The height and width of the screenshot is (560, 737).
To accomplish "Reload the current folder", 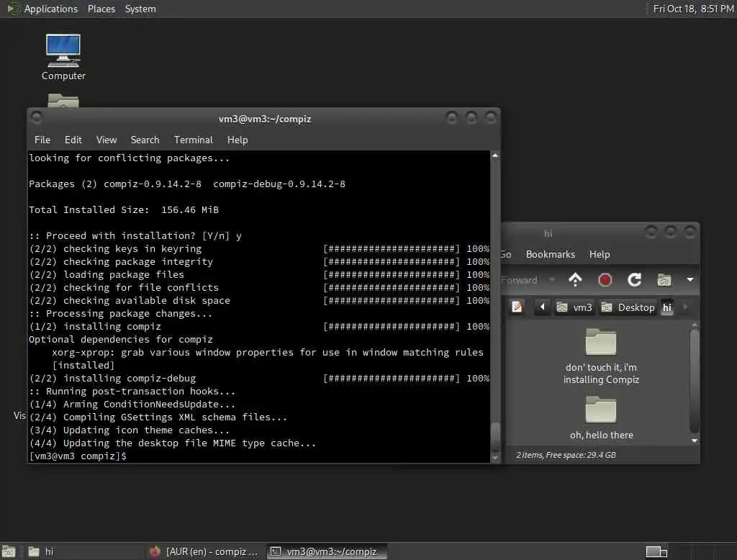I will point(635,280).
